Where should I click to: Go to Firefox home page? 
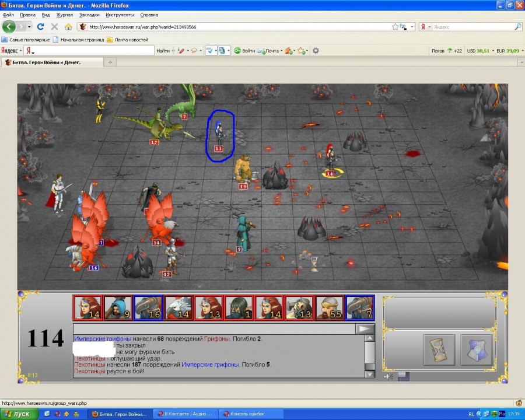68,27
